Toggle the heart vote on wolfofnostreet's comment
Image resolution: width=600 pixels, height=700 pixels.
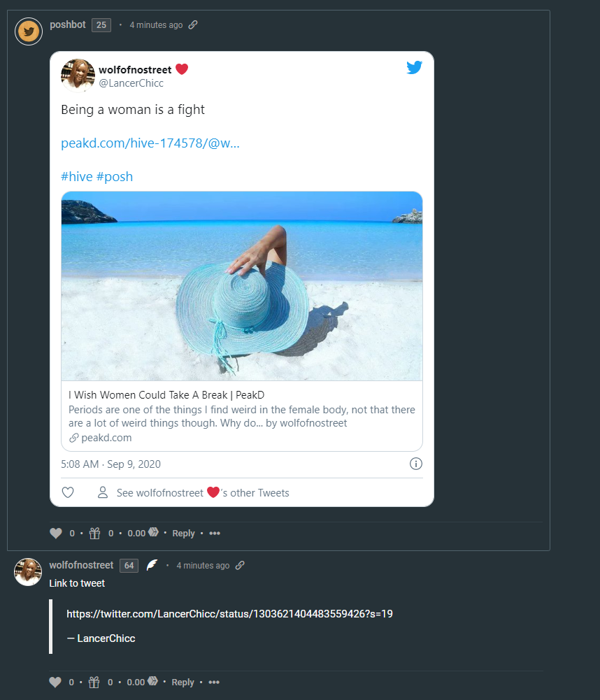coord(56,683)
